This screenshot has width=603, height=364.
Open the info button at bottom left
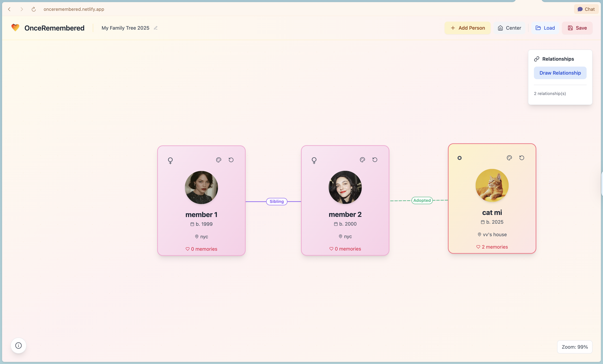click(18, 345)
